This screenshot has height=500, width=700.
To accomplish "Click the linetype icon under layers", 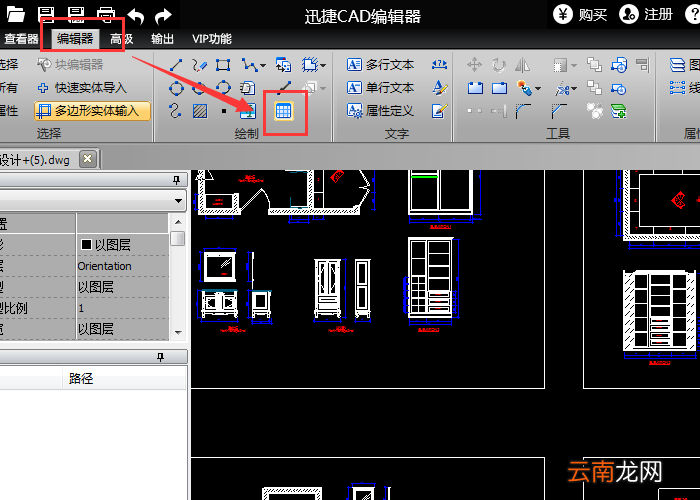I will point(677,88).
